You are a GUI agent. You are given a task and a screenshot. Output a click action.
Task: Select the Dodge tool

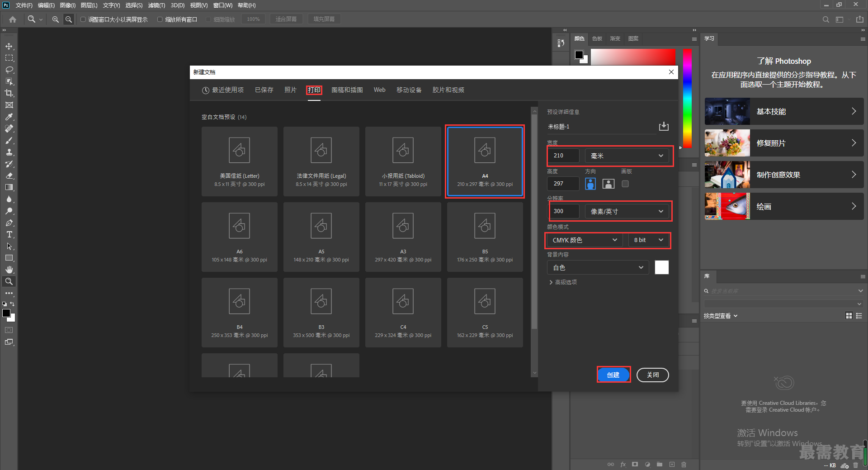click(x=9, y=211)
